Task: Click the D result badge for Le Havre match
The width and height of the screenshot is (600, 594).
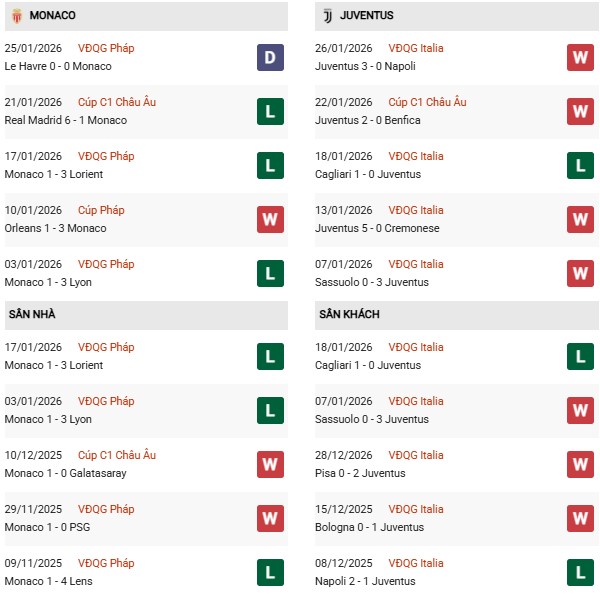Action: tap(270, 57)
